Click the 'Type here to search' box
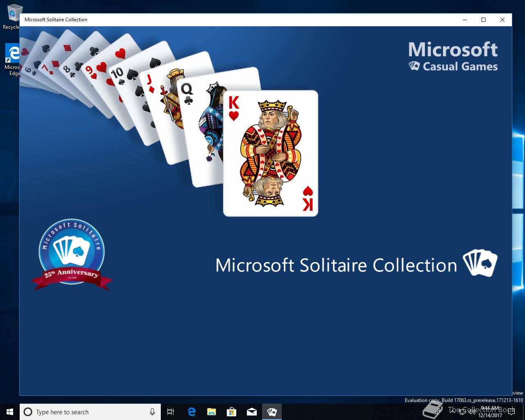Viewport: 525px width, 420px height. click(x=90, y=412)
